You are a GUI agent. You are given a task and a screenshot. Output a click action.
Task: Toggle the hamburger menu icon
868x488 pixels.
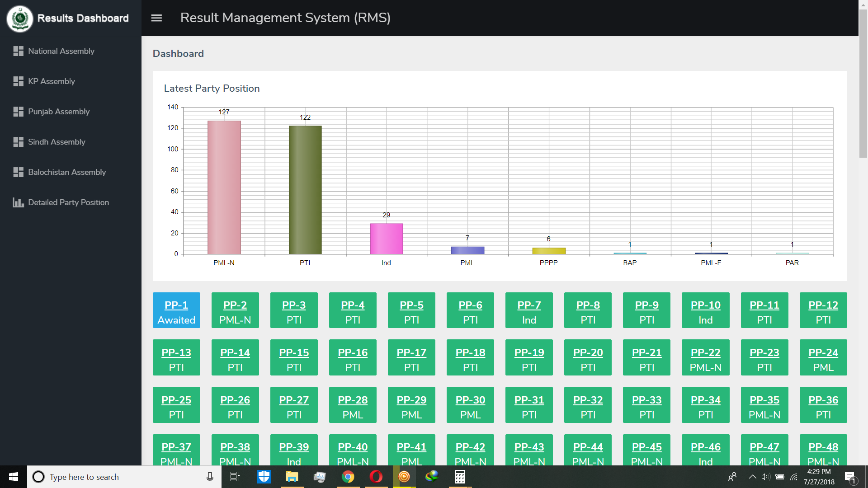tap(156, 18)
